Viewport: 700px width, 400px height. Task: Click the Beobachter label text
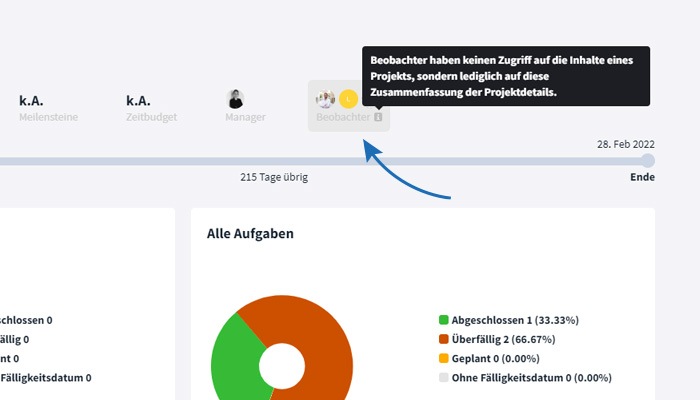point(343,117)
